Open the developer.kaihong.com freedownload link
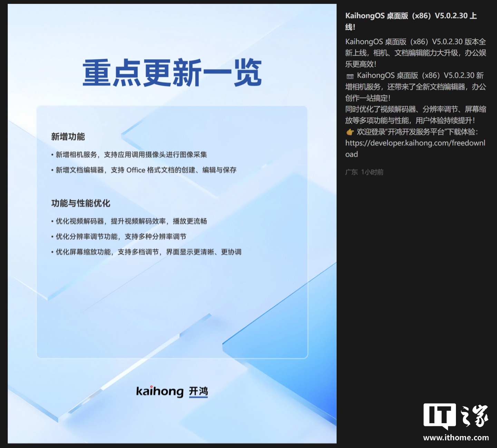The height and width of the screenshot is (448, 497). pyautogui.click(x=415, y=149)
